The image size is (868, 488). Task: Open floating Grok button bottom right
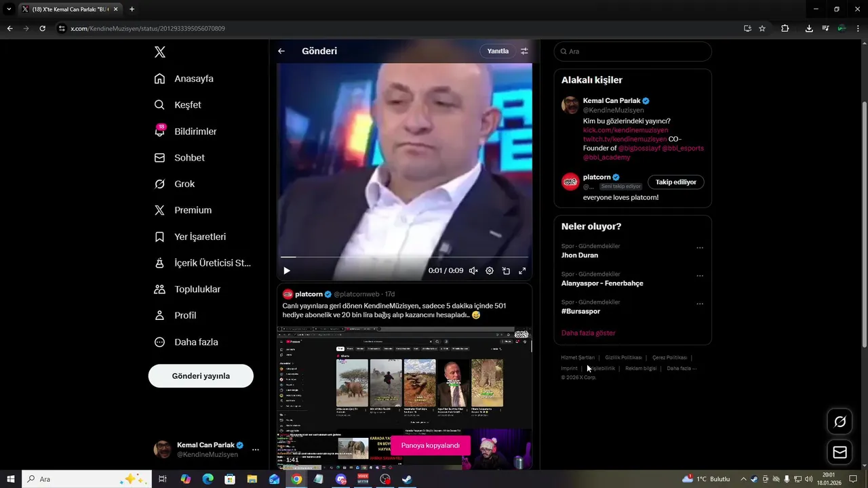click(840, 422)
